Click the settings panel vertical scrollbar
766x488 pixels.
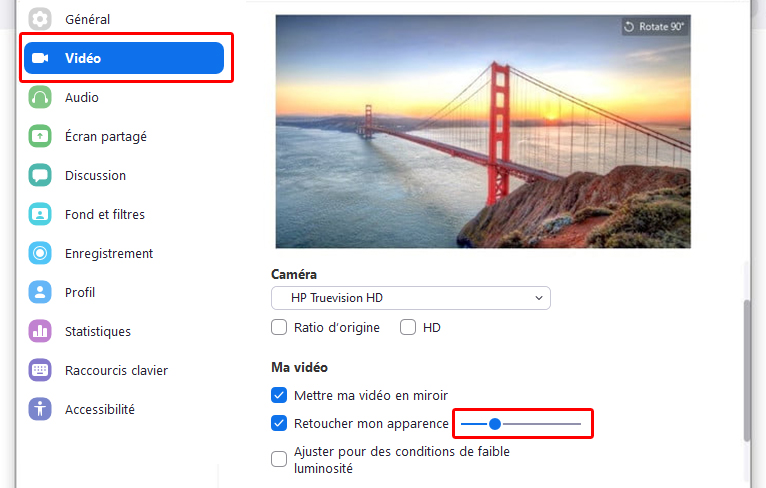point(746,370)
